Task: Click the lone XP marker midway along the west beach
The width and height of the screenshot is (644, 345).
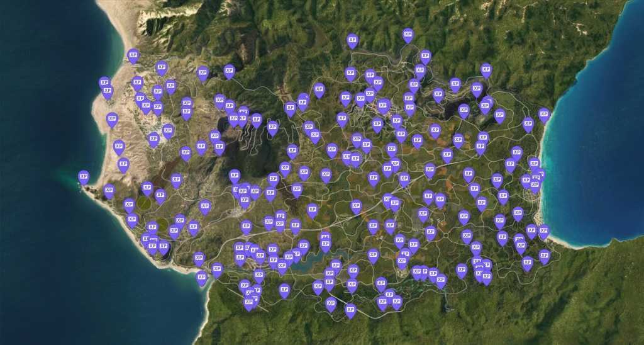Action: [x=112, y=119]
